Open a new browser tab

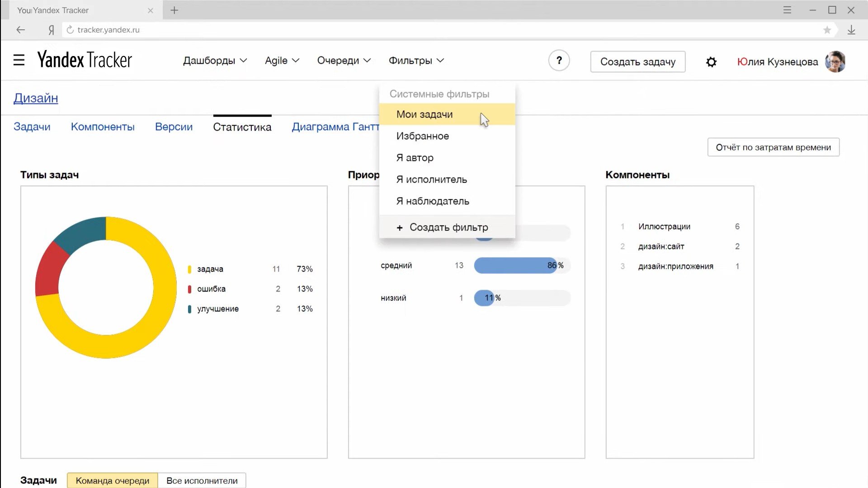pos(175,10)
